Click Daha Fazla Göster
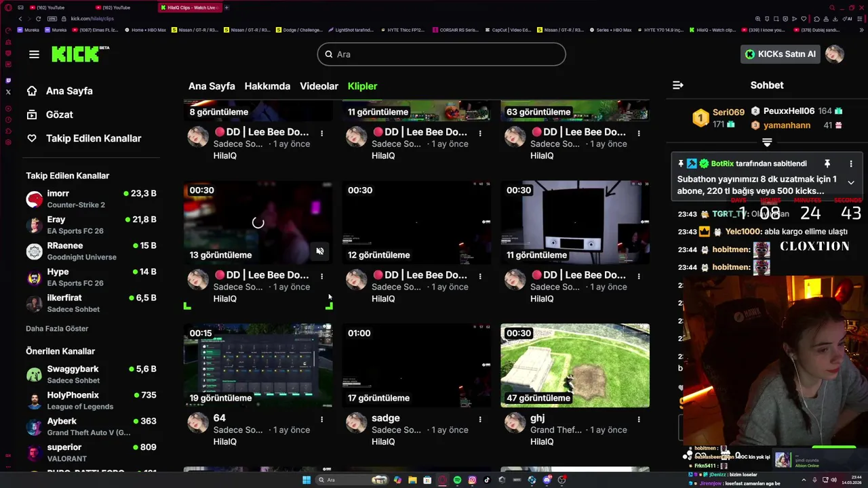 pos(57,329)
